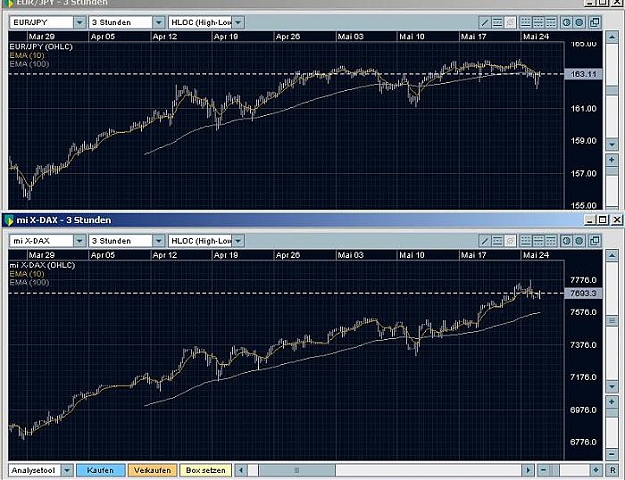Select horizontal lines tool in X-DAX window
Image resolution: width=625 pixels, height=480 pixels.
pyautogui.click(x=497, y=241)
